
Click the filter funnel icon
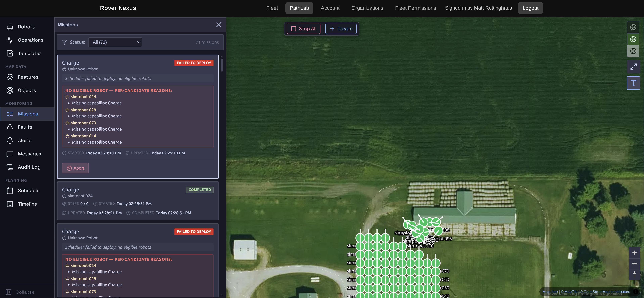coord(64,42)
